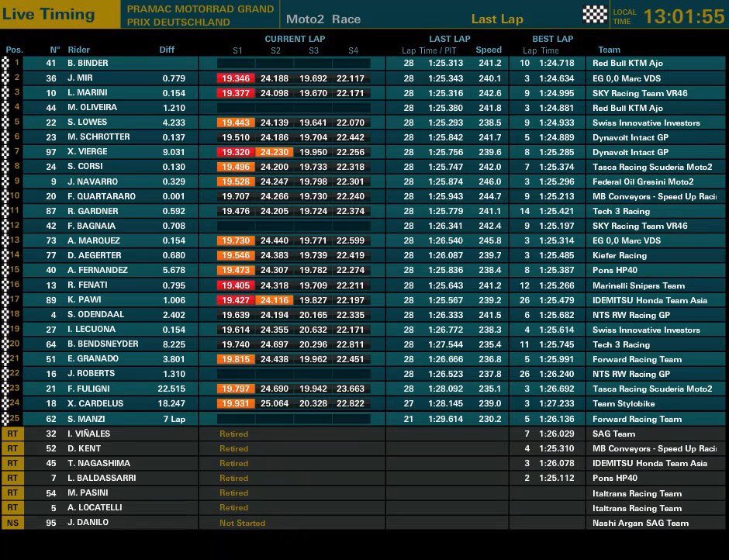Select rider F. FULIGNI
Image resolution: width=729 pixels, height=560 pixels.
88,389
